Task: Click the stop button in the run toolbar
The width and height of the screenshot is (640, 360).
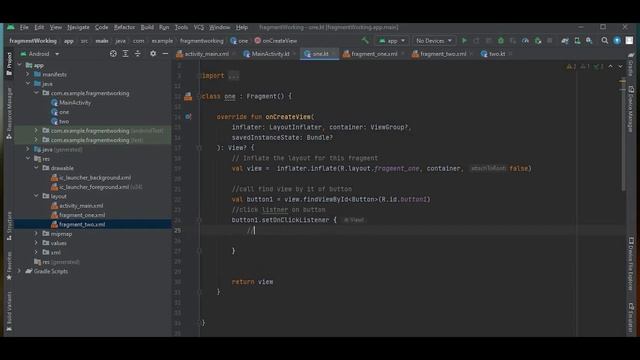Action: tap(550, 40)
